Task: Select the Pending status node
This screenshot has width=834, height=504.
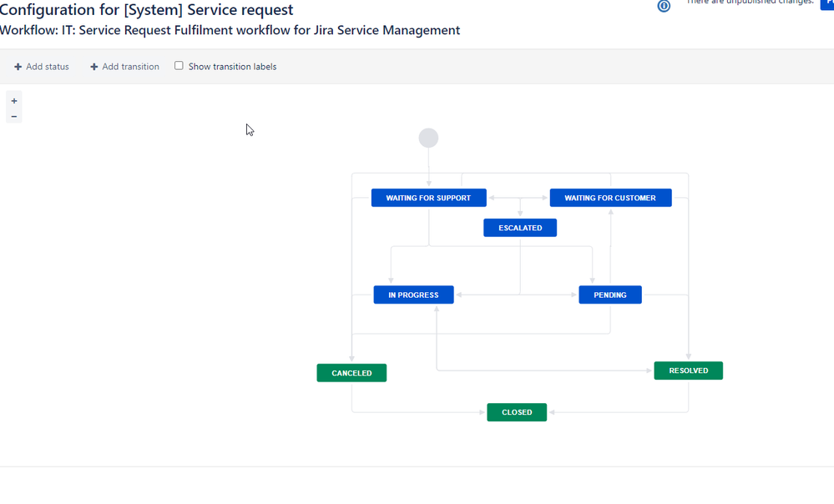Action: pos(610,295)
